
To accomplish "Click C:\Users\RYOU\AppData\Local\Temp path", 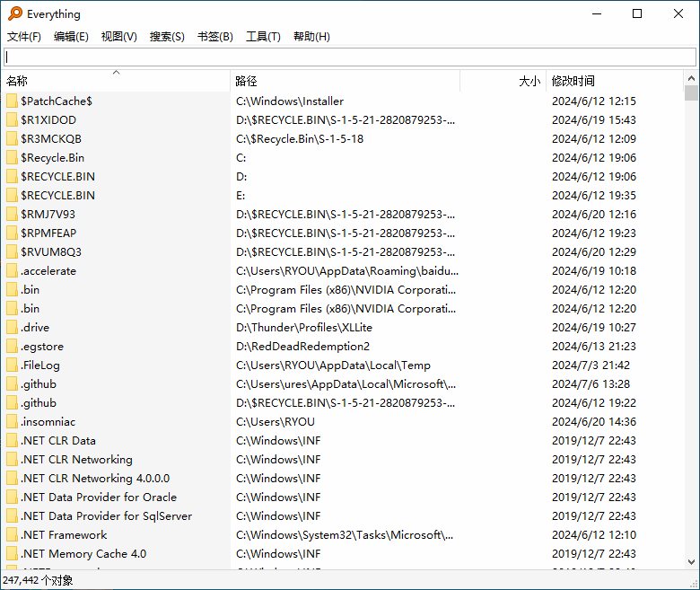I will [x=333, y=365].
